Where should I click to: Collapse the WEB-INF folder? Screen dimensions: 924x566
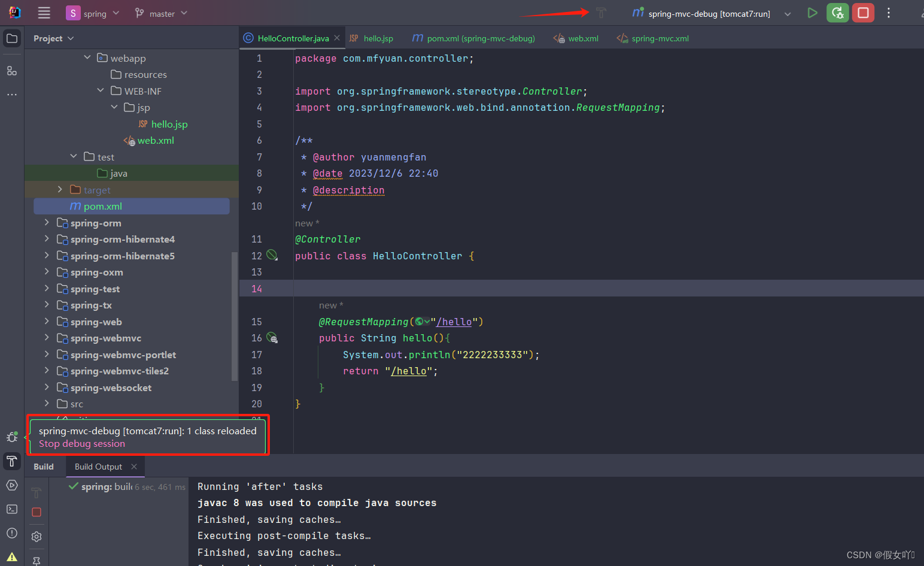coord(101,90)
